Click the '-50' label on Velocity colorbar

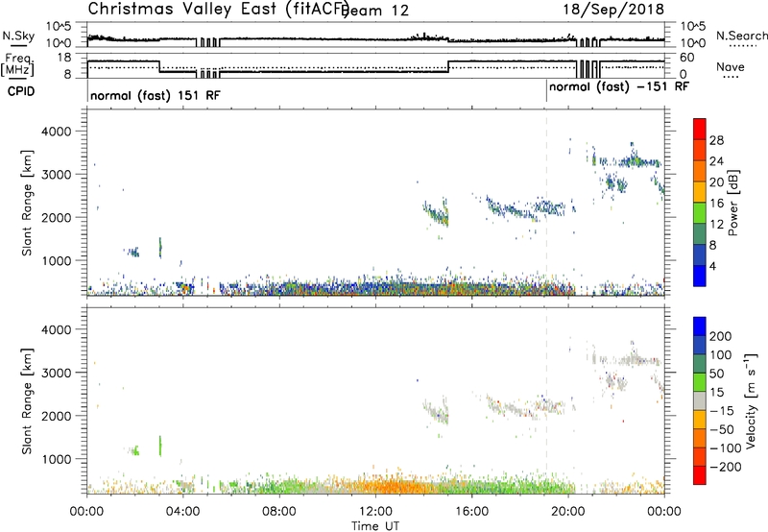(x=722, y=429)
